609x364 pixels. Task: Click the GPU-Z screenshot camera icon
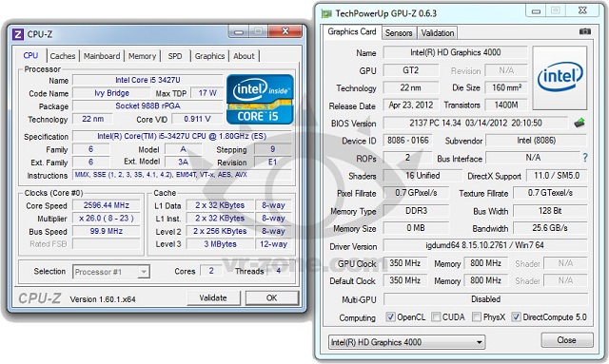pos(585,31)
